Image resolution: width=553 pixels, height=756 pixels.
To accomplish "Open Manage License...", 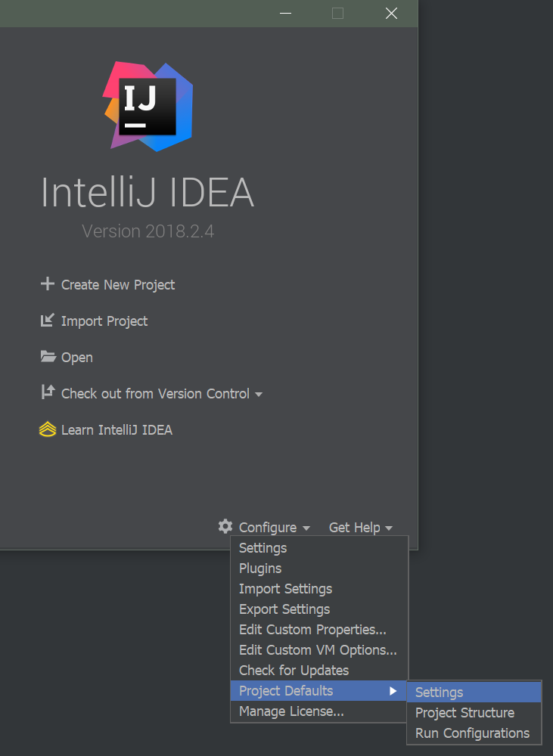I will [319, 711].
